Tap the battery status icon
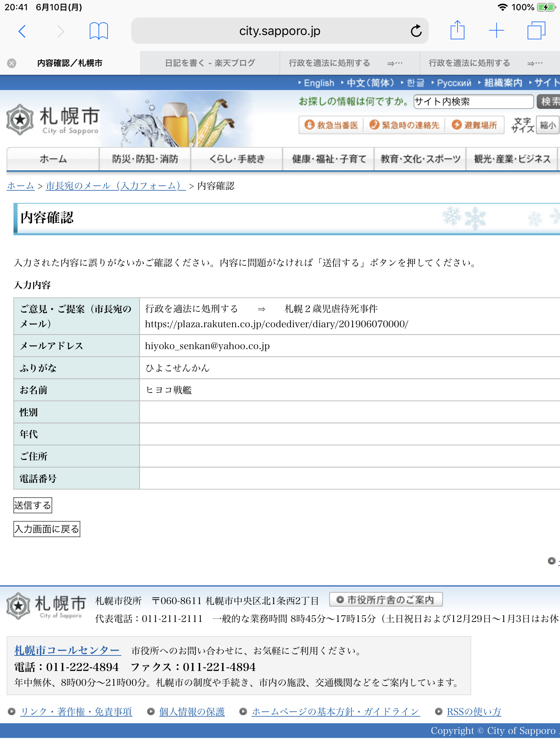560x747 pixels. tap(546, 7)
